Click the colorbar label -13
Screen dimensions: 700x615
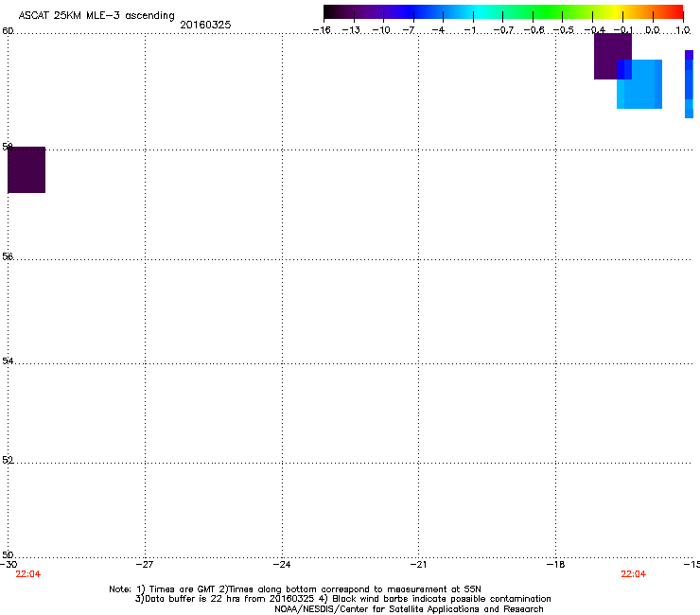[x=351, y=30]
